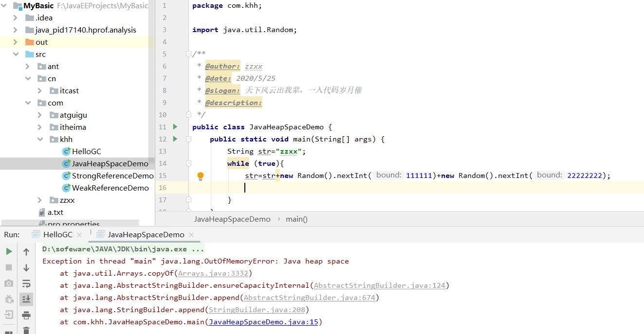Click the camera dump threads icon
644x334 pixels.
pos(9,283)
